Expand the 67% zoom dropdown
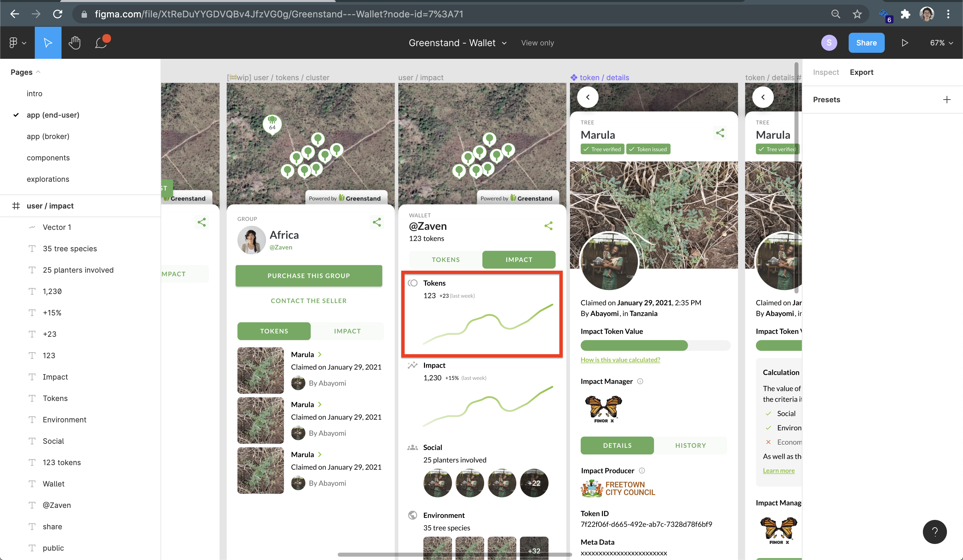The width and height of the screenshot is (963, 560). [941, 43]
